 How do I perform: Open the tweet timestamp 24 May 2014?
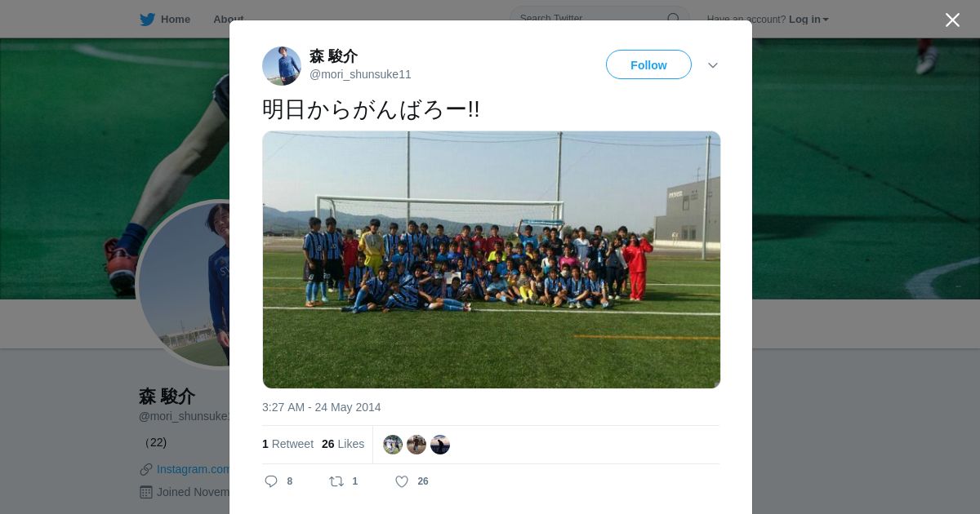click(x=321, y=407)
